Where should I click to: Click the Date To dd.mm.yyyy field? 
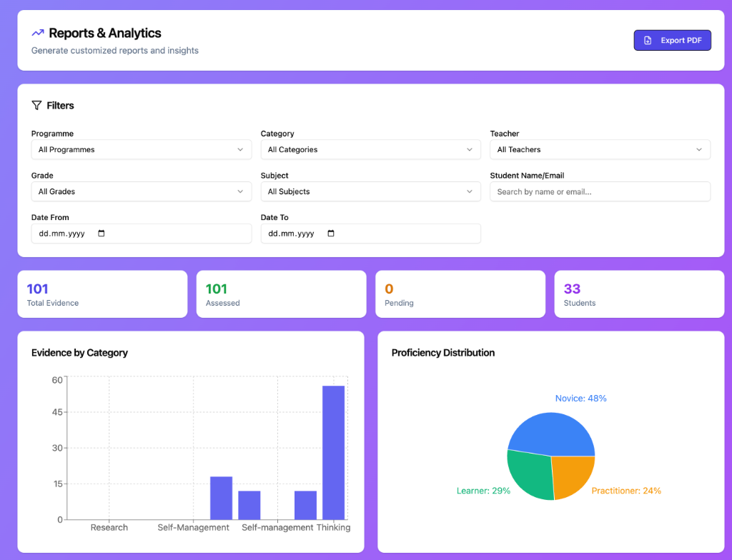(x=371, y=234)
